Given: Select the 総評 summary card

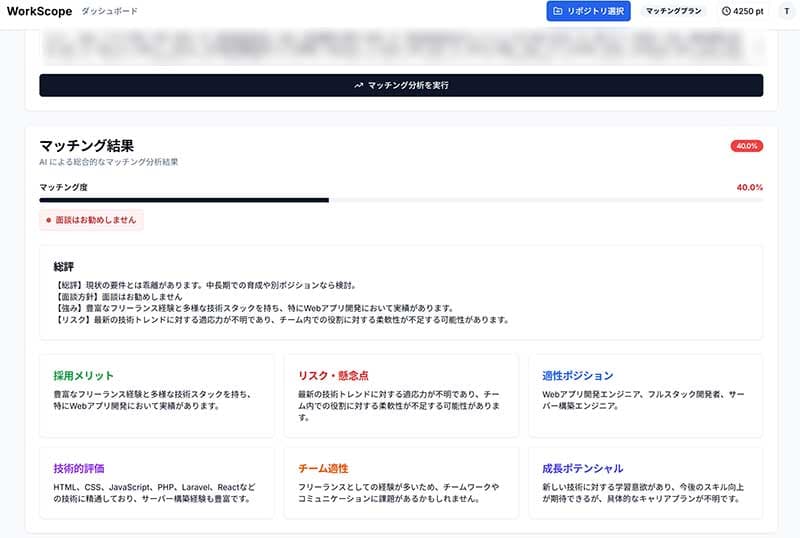Looking at the screenshot, I should click(x=400, y=292).
